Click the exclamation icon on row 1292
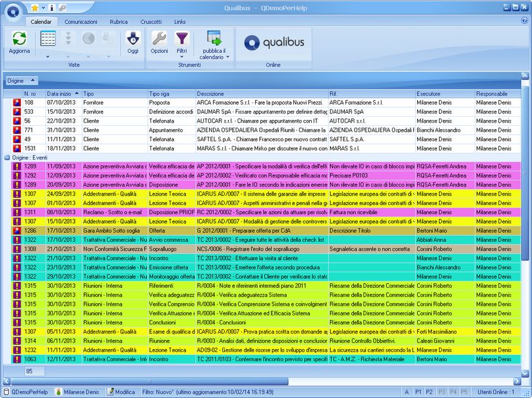 pyautogui.click(x=17, y=175)
